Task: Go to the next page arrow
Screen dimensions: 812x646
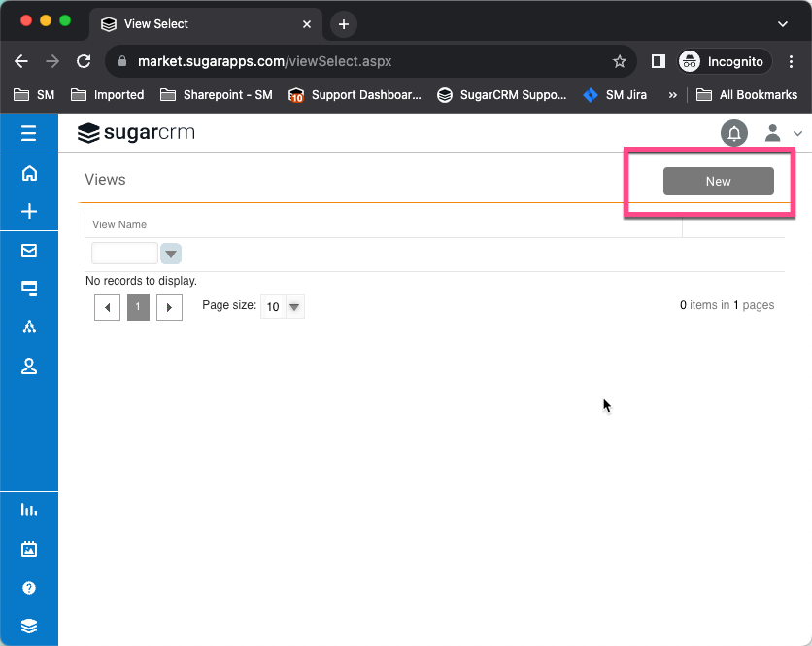Action: click(170, 308)
